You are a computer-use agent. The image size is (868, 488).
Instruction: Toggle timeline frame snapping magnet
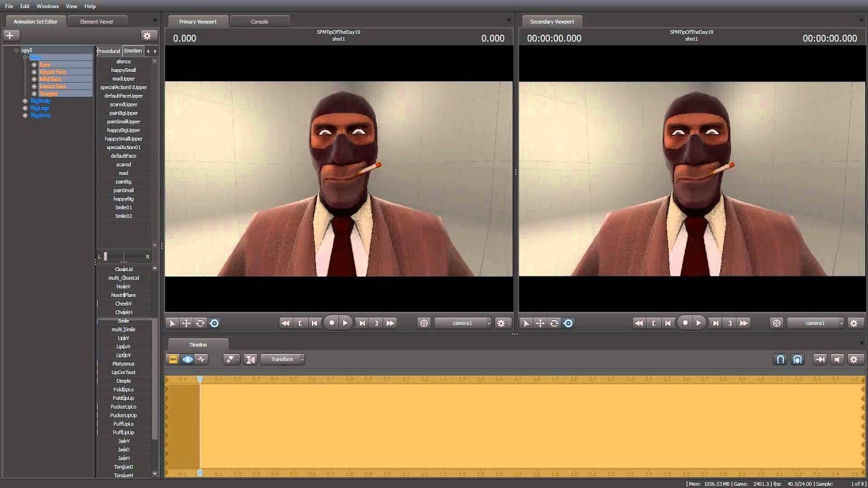click(x=797, y=359)
